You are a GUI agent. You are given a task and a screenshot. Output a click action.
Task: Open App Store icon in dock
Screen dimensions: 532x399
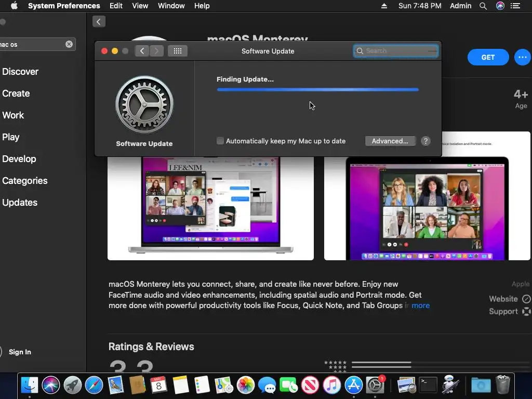pyautogui.click(x=353, y=385)
